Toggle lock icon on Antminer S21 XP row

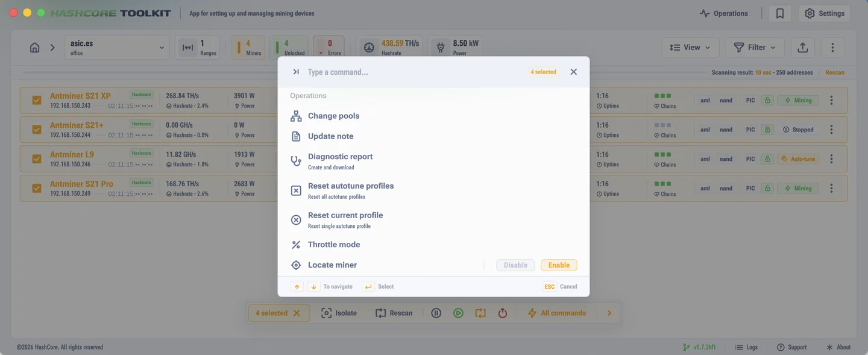click(767, 101)
